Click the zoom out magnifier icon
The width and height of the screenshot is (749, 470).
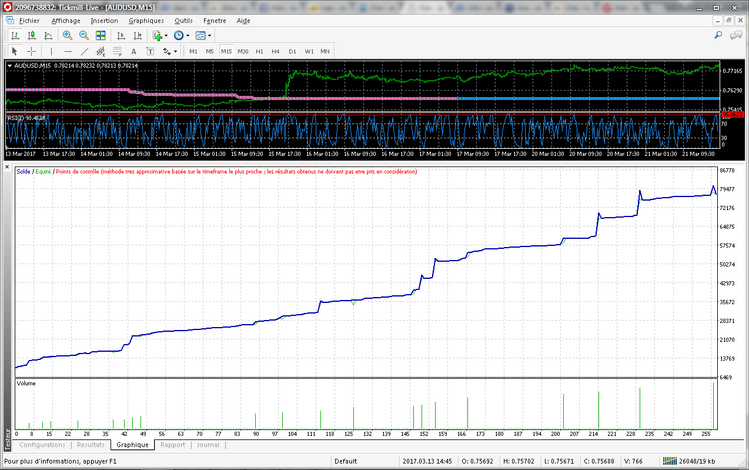tap(84, 36)
